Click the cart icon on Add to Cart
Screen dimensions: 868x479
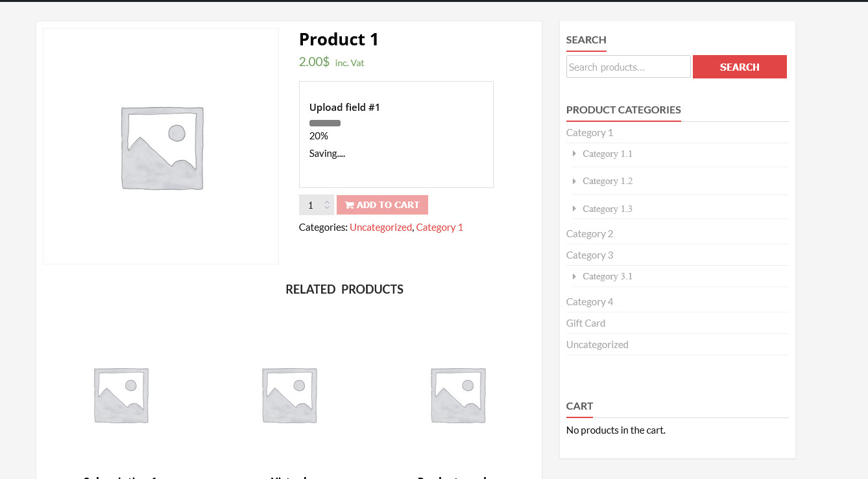coord(349,205)
